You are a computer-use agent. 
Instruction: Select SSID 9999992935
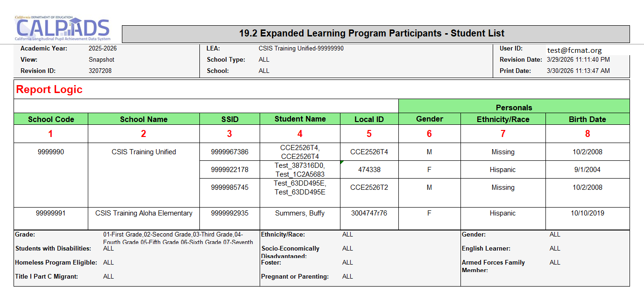point(229,213)
